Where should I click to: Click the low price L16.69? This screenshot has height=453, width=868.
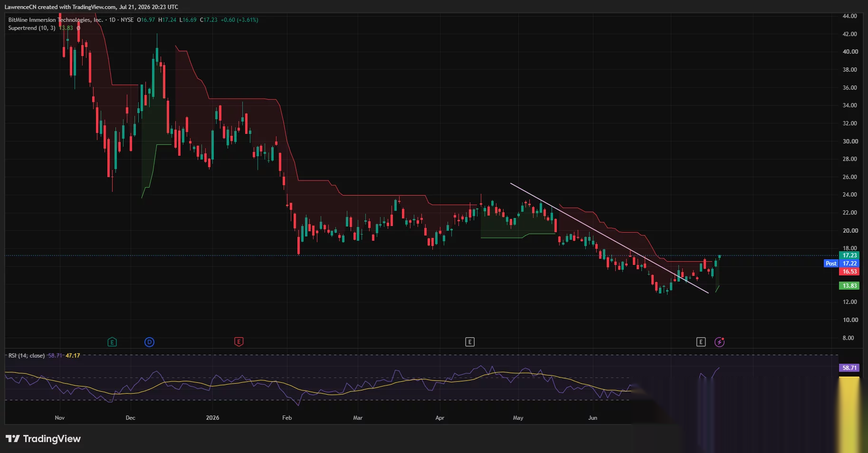[188, 20]
